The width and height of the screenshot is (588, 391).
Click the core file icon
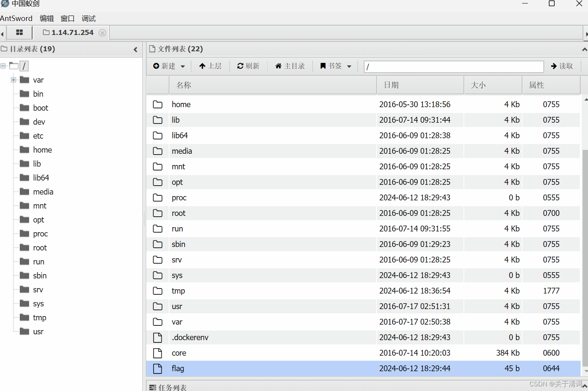tap(157, 353)
